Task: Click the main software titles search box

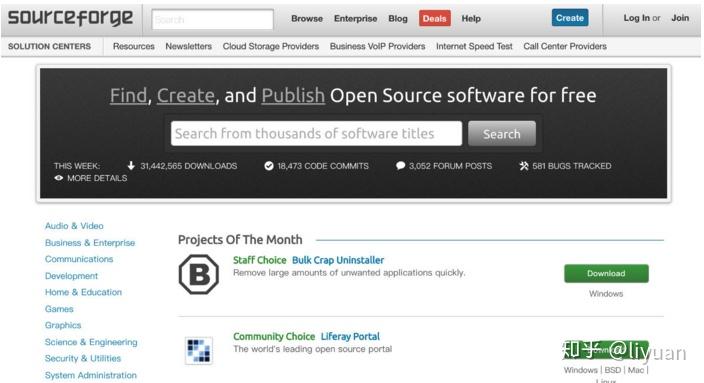Action: point(316,133)
